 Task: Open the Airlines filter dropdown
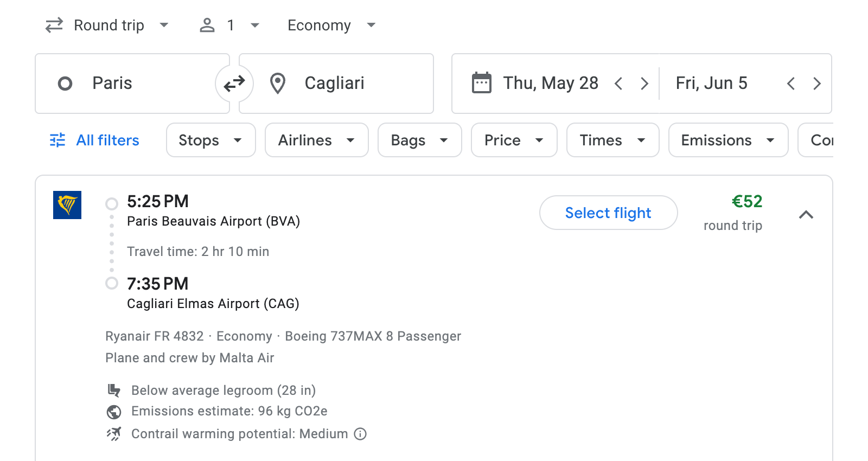coord(316,140)
